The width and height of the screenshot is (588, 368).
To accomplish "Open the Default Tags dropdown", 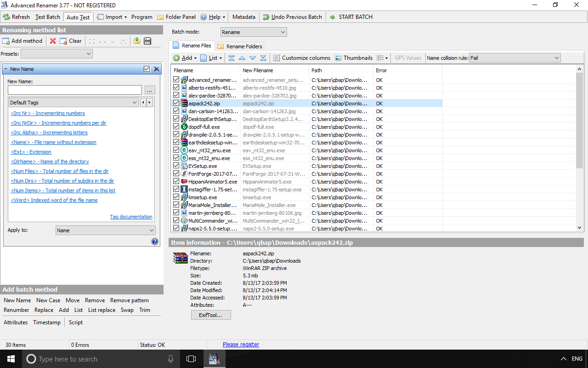I will 73,103.
